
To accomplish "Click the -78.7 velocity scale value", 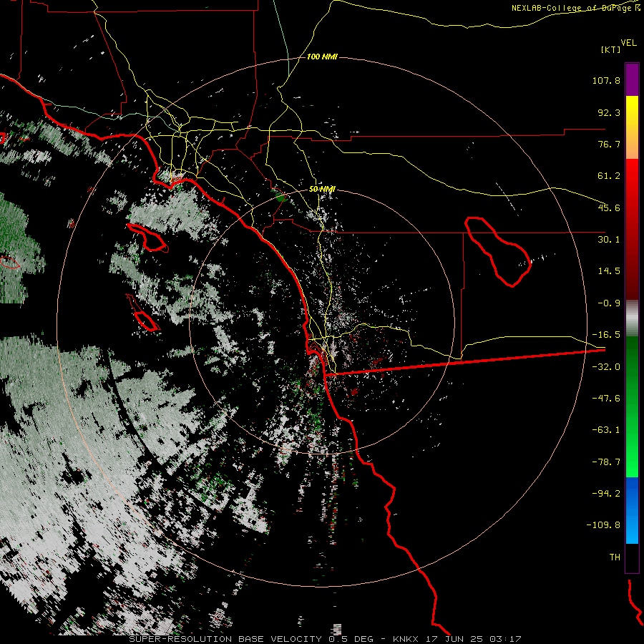I will 606,462.
